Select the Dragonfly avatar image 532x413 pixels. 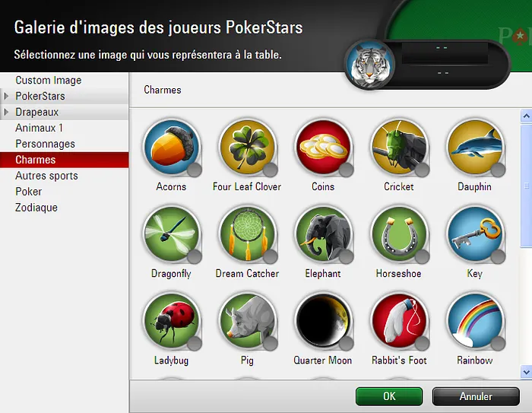(x=171, y=234)
